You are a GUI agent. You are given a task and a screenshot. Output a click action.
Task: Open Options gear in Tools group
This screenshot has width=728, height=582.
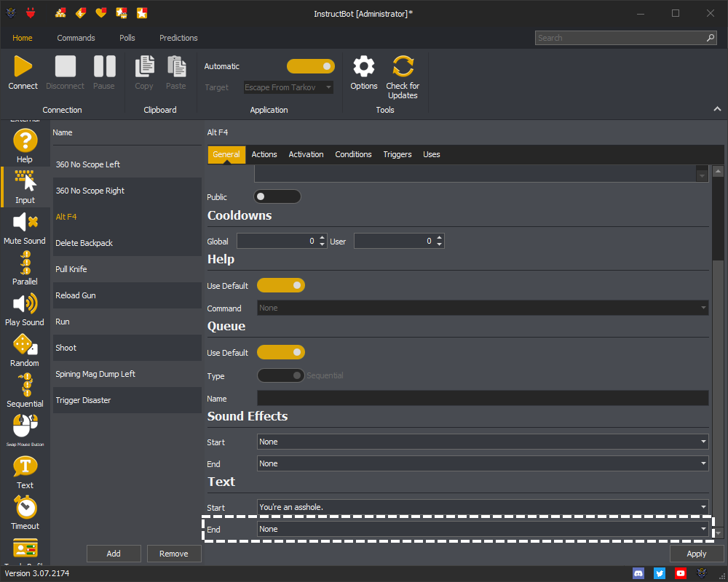tap(363, 66)
